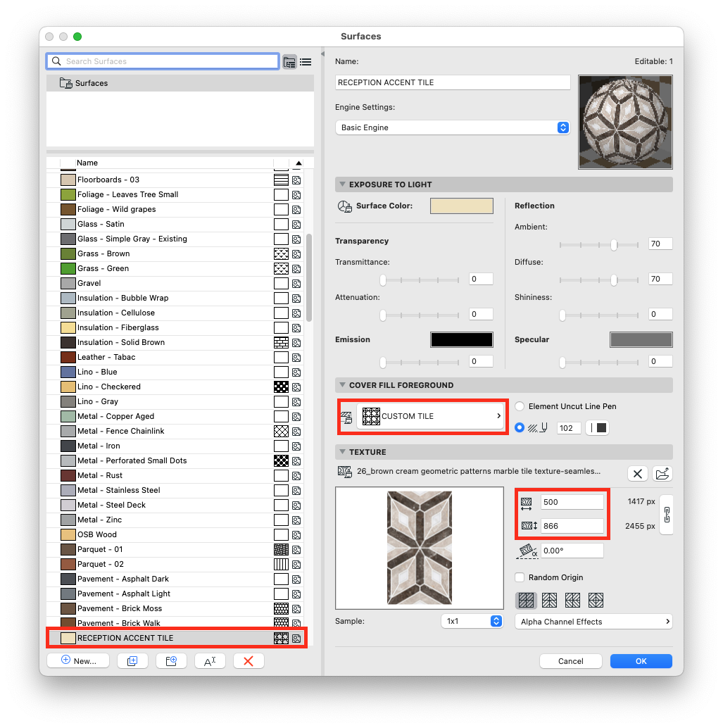Open the browse-for-texture folder icon

click(662, 473)
